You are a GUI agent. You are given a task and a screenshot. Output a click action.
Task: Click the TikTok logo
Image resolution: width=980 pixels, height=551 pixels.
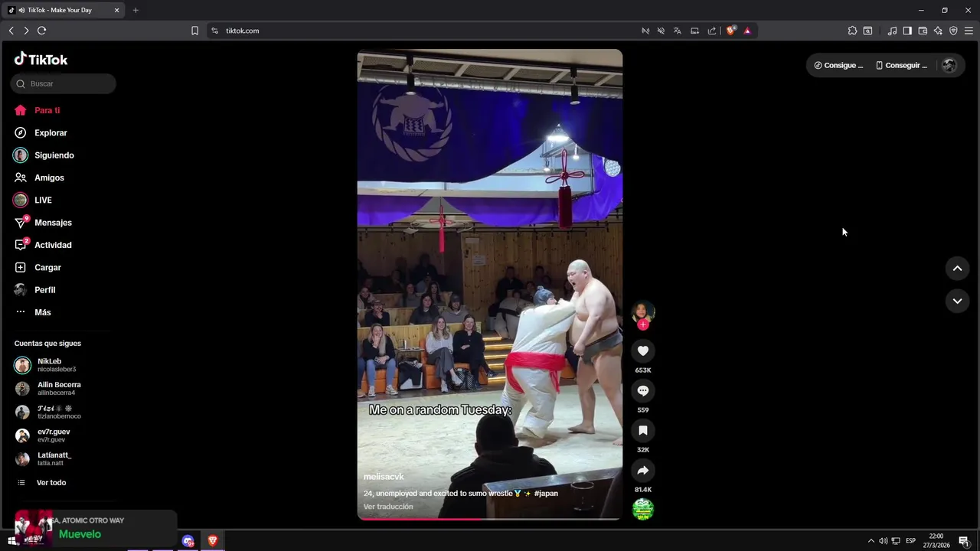[x=41, y=60]
